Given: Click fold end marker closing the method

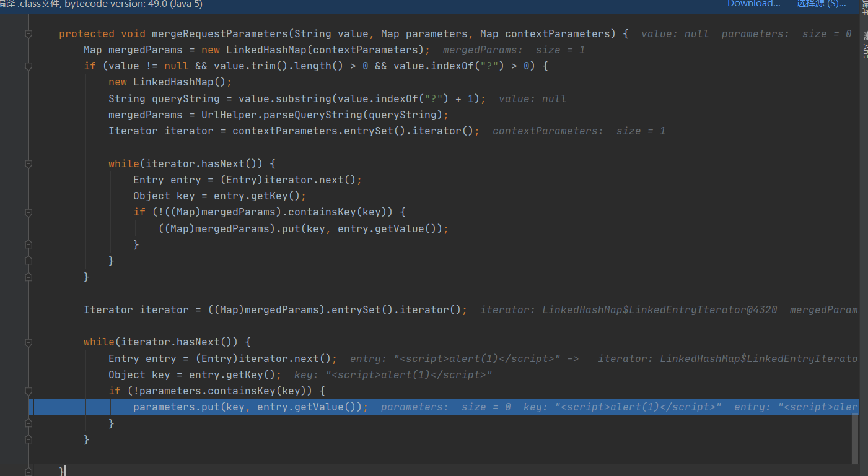Looking at the screenshot, I should (28, 472).
